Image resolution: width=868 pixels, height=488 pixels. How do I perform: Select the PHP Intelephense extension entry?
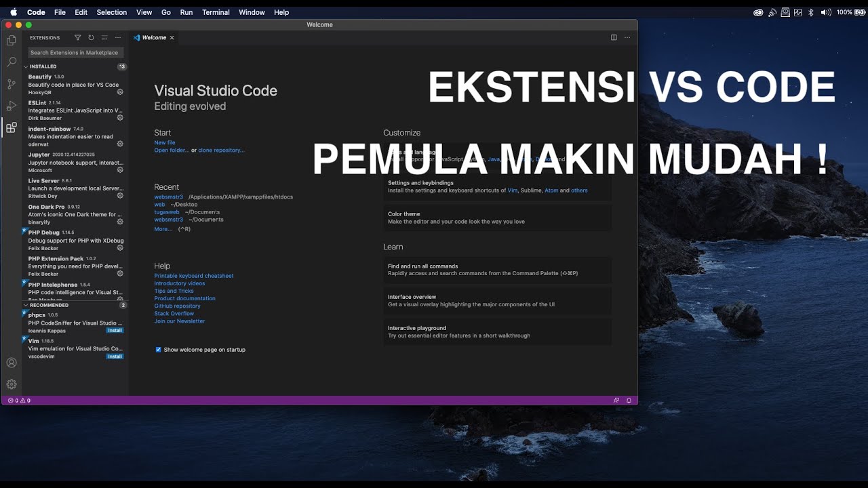pos(75,290)
